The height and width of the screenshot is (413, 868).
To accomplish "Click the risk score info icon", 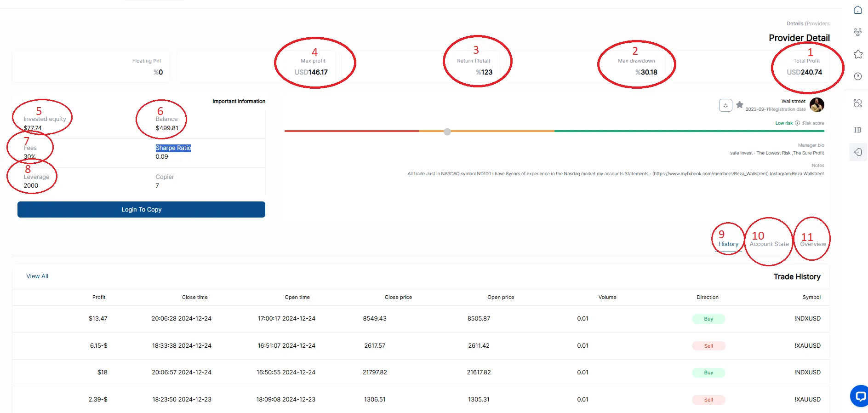I will [797, 123].
